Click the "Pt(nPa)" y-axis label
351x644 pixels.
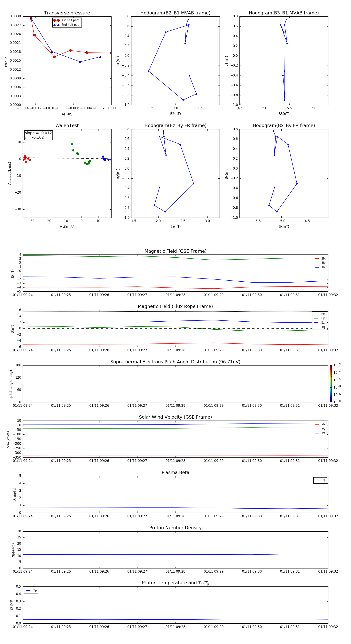(6, 61)
